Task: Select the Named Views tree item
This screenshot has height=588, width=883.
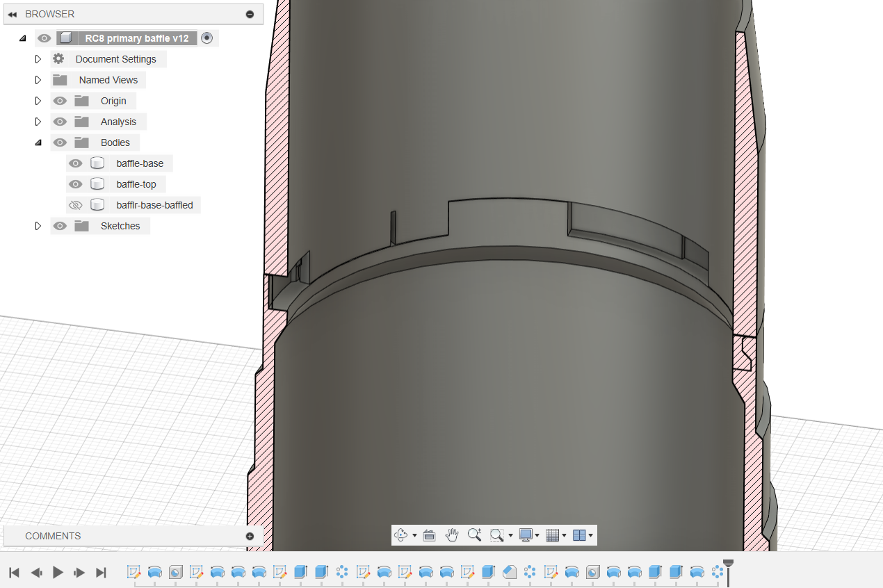Action: (x=108, y=80)
